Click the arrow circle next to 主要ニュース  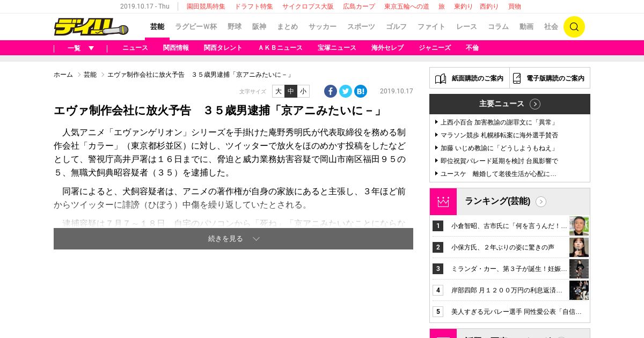click(x=535, y=104)
